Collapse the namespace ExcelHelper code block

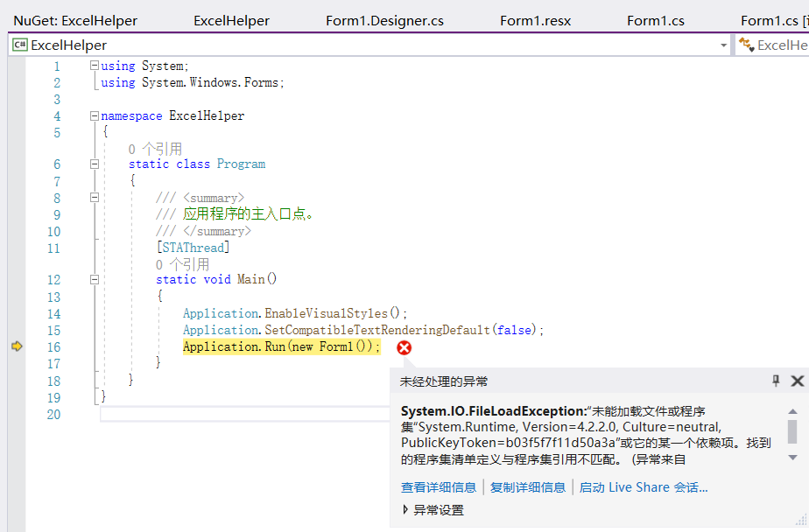pos(93,115)
